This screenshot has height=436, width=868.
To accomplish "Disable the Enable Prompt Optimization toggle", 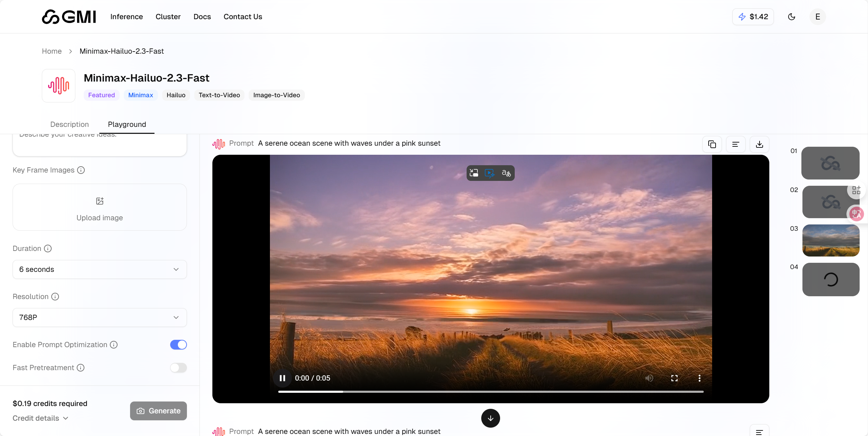I will 178,345.
